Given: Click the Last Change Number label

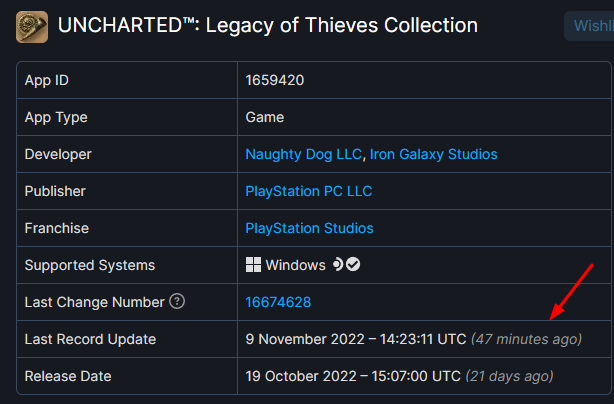Looking at the screenshot, I should click(x=94, y=302).
